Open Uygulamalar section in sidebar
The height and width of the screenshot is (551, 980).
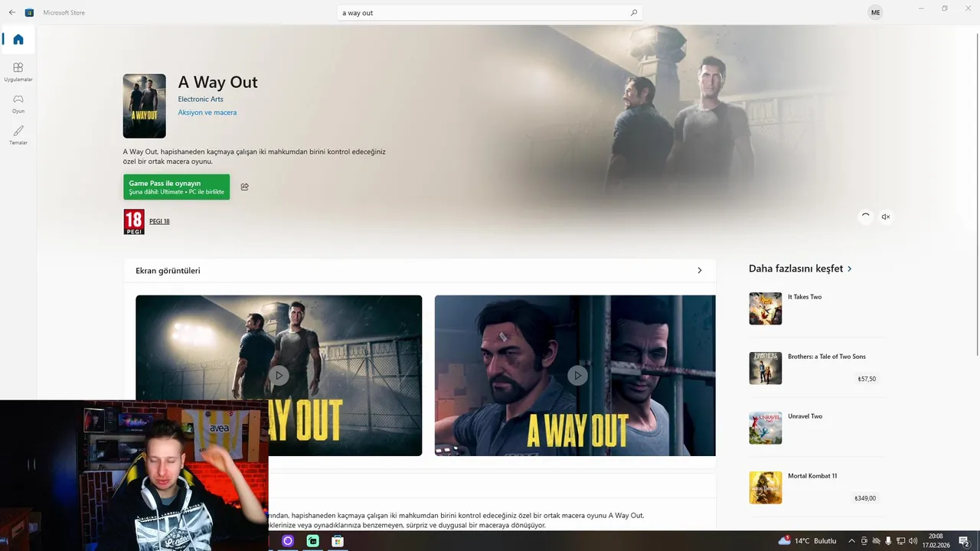tap(18, 72)
